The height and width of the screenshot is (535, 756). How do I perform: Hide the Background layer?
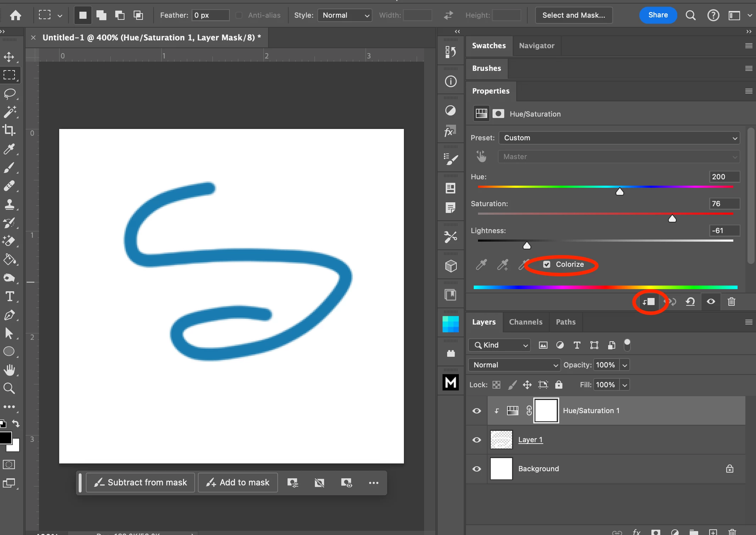point(477,469)
